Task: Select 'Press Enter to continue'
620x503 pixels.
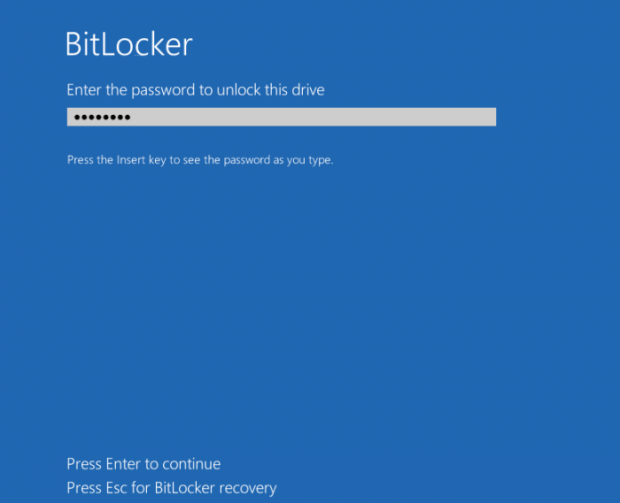Action: [143, 464]
